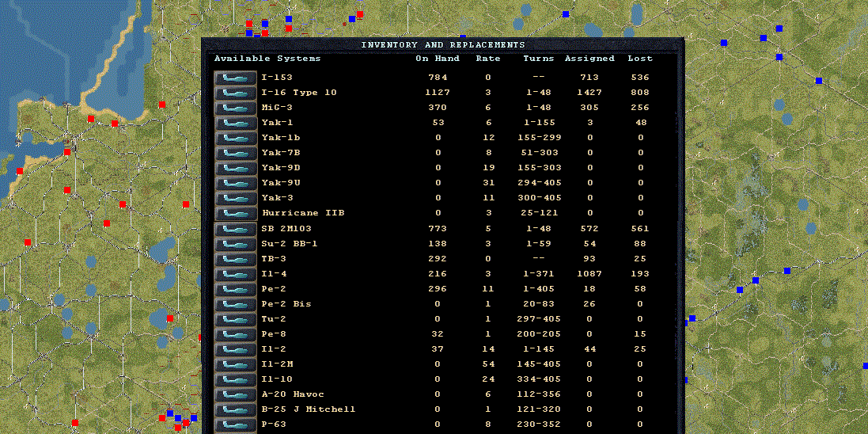This screenshot has width=868, height=434.
Task: Click the Assigned column header
Action: click(589, 58)
